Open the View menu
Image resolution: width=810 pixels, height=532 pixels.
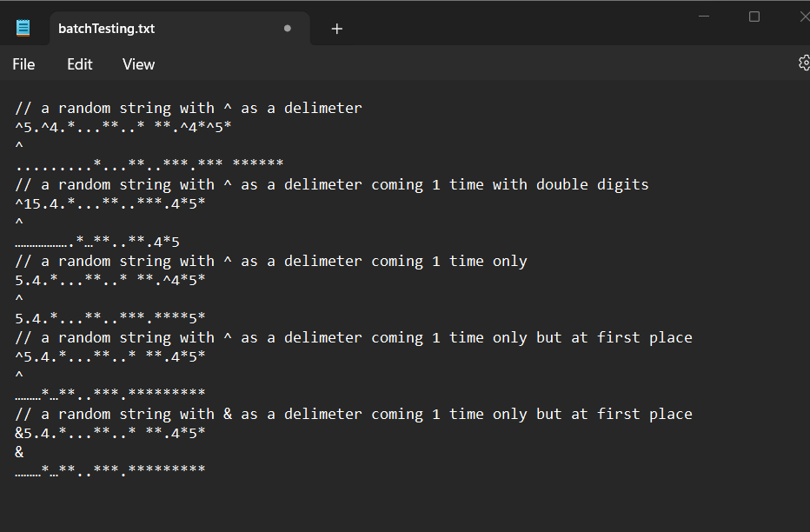138,64
